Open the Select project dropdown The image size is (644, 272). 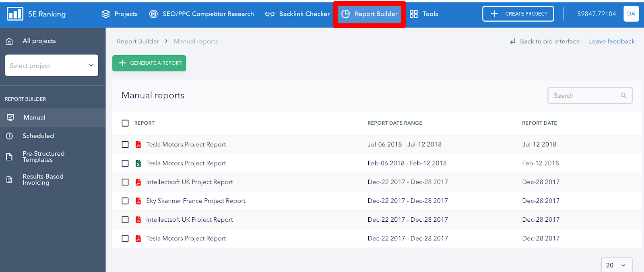pos(52,66)
